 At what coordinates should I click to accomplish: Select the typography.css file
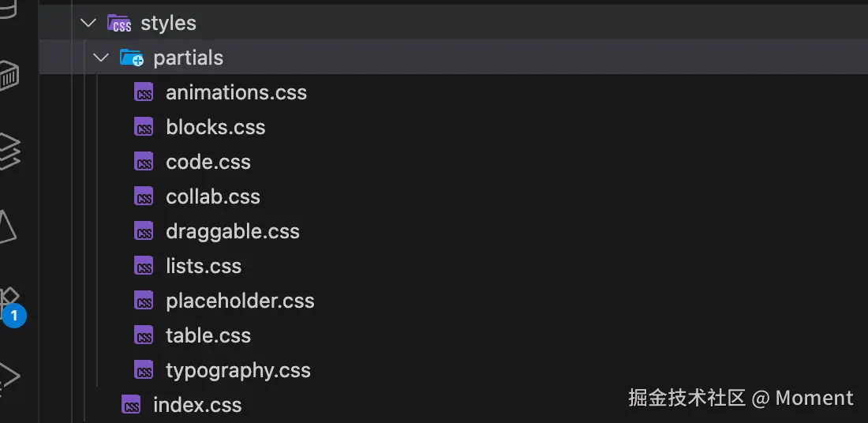tap(238, 371)
